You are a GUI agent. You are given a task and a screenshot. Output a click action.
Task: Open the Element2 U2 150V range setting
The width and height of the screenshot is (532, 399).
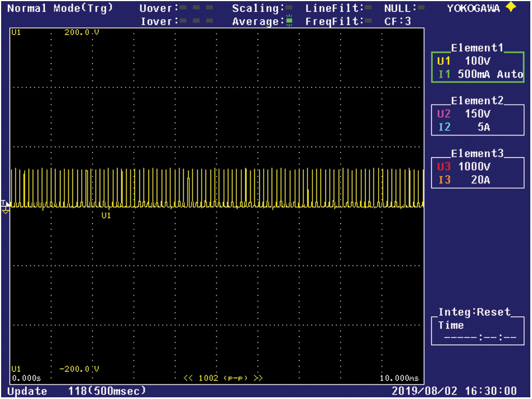click(x=478, y=114)
